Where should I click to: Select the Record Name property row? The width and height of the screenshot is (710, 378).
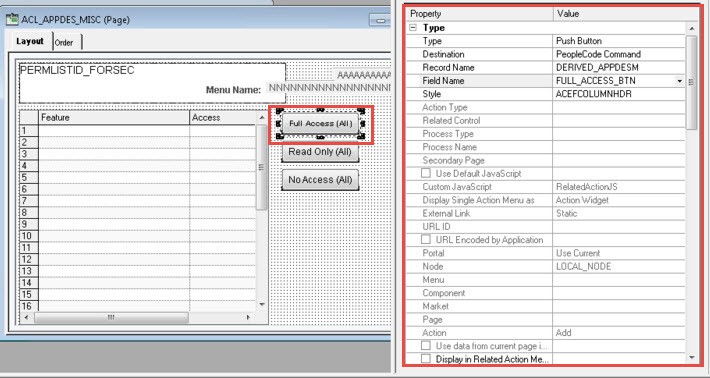[546, 67]
